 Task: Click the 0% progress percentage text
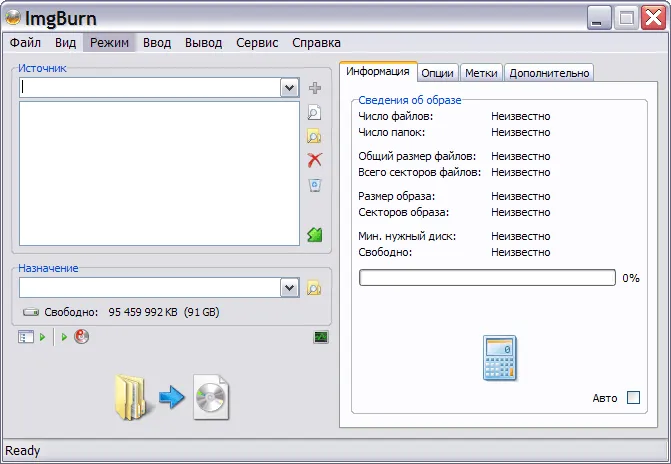pos(631,278)
